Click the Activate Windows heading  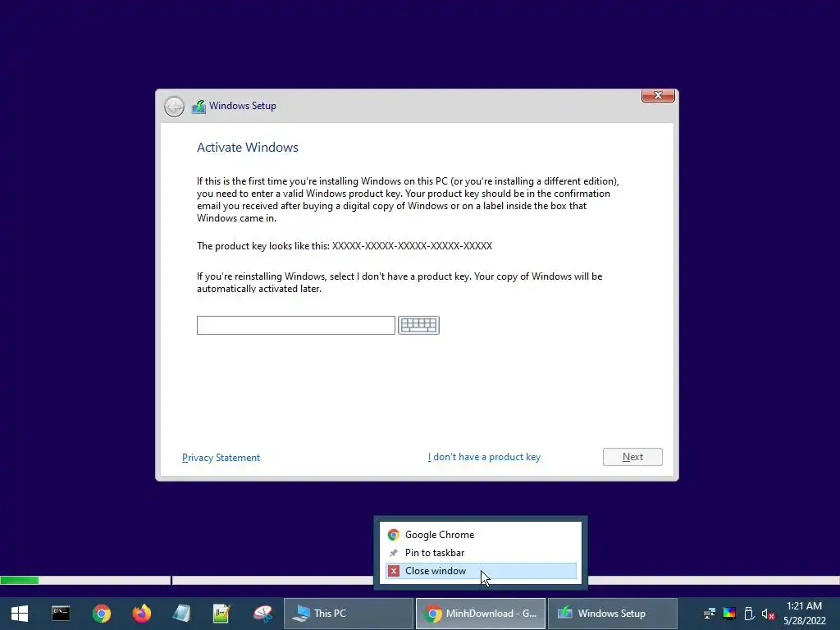[x=248, y=148]
